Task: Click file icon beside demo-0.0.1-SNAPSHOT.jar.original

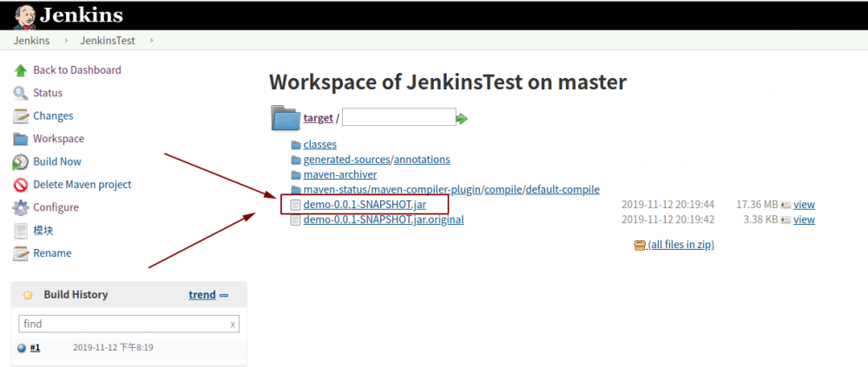Action: click(296, 220)
